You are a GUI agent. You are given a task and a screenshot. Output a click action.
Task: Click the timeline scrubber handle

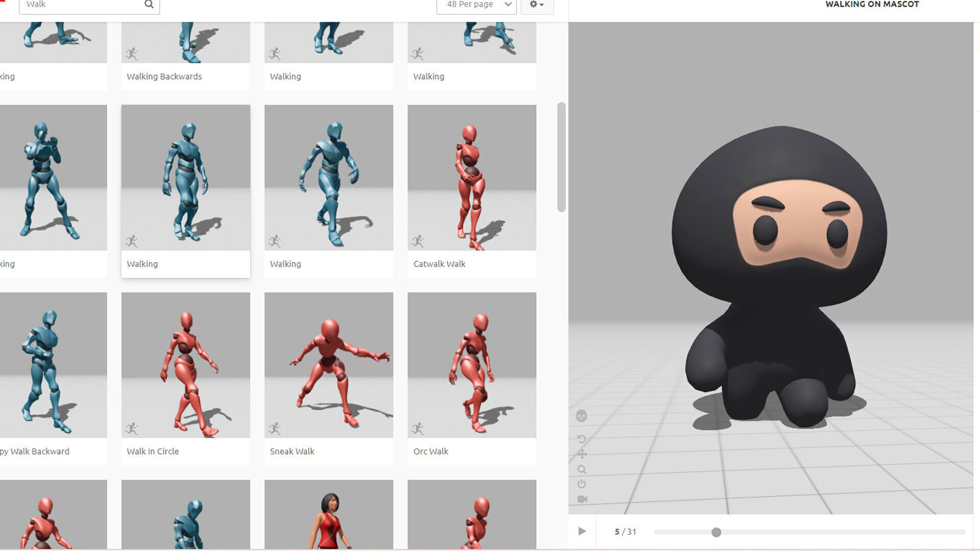[x=716, y=532]
